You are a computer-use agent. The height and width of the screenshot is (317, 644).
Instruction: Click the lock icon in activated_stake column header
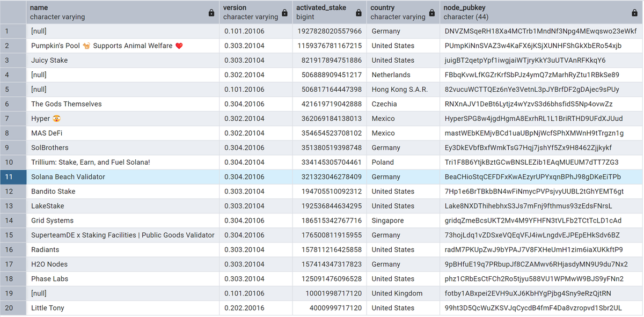coord(358,13)
